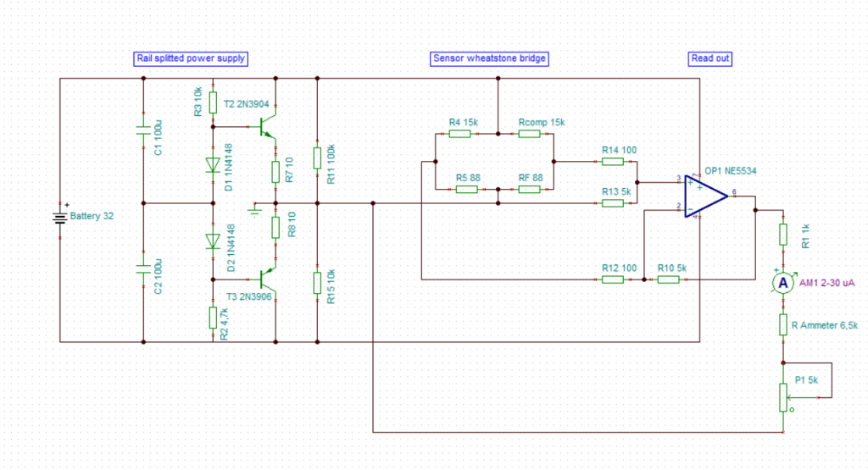Select the P1 5k potentiometer symbol
The width and height of the screenshot is (868, 470).
[783, 396]
